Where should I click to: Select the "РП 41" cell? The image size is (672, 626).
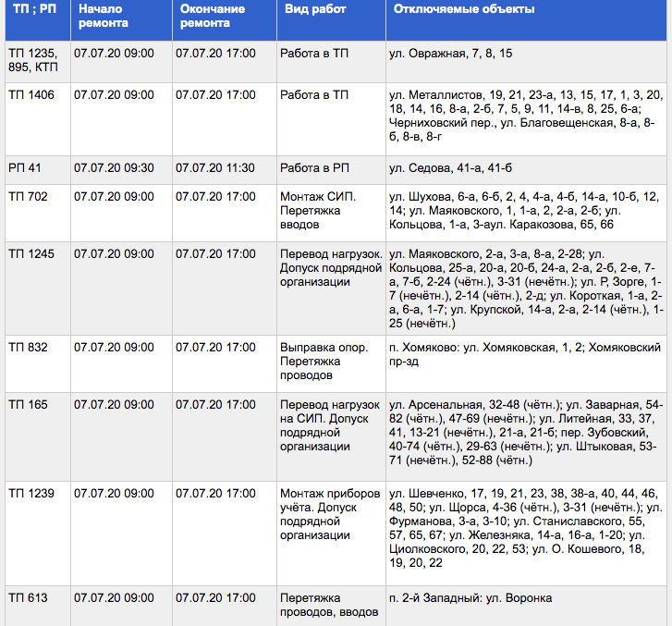(25, 167)
